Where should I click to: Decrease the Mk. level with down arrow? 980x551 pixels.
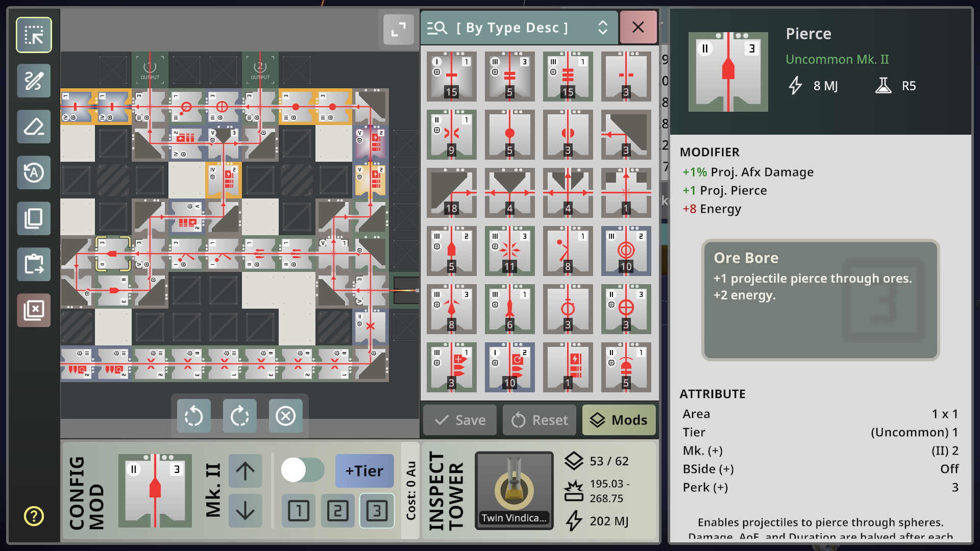click(245, 510)
